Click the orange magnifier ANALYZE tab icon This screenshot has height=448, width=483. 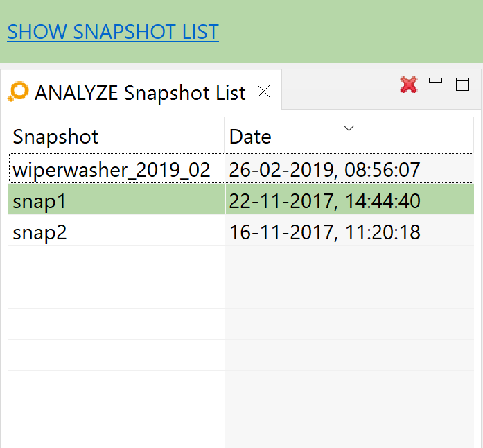click(x=18, y=92)
